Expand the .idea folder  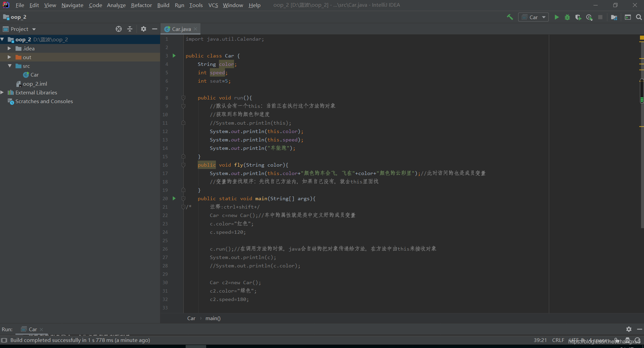pyautogui.click(x=9, y=48)
